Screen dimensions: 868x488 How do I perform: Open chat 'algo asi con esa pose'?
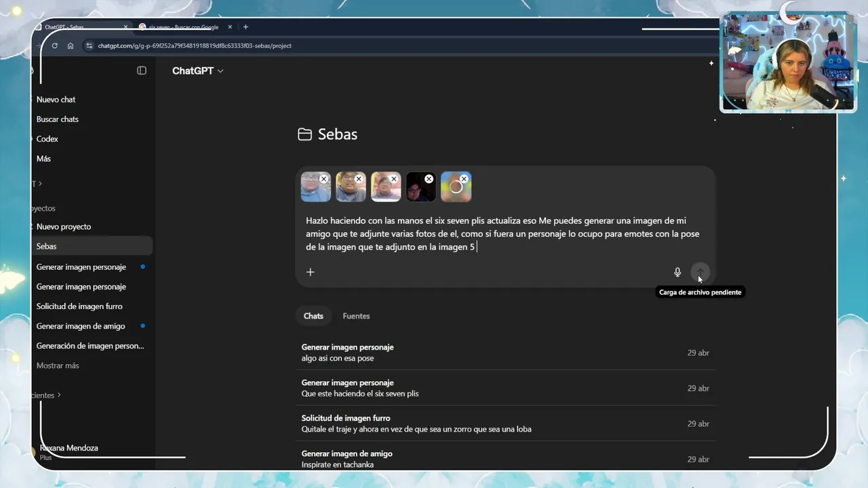click(505, 352)
